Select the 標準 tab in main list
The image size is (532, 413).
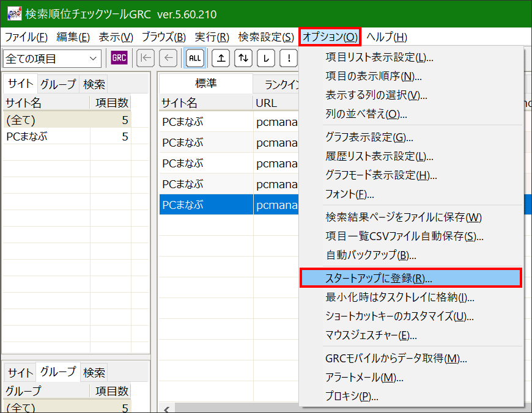(x=206, y=84)
